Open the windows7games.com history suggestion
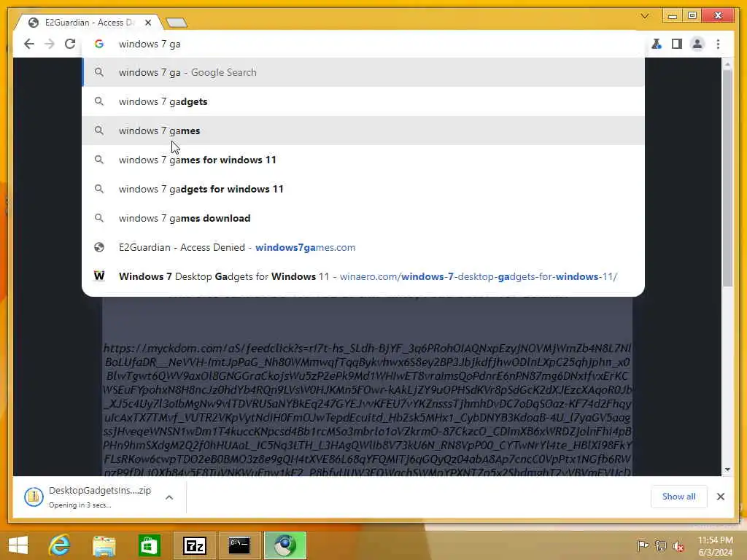This screenshot has height=560, width=747. click(x=363, y=247)
